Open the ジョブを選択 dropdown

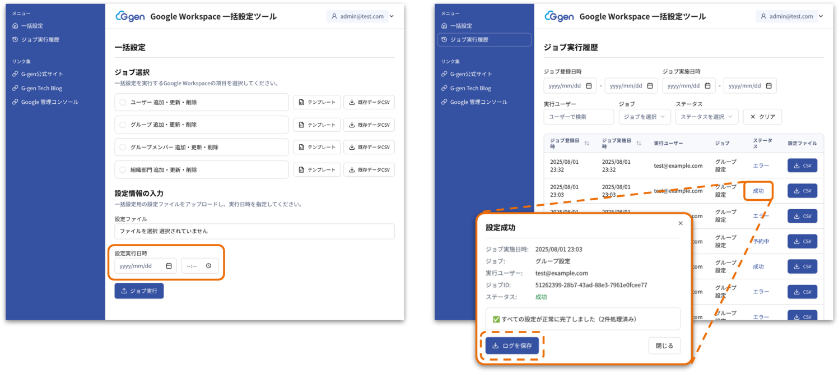click(644, 117)
